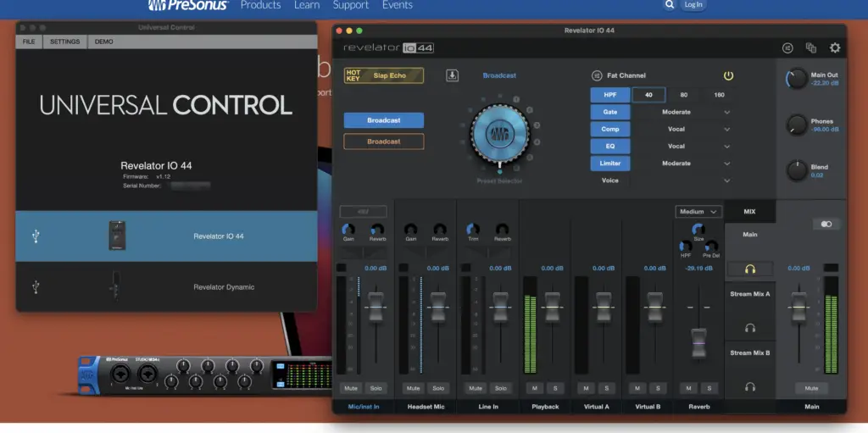Screen dimensions: 868x433
Task: Open Products menu on PreSonus site
Action: pos(261,5)
